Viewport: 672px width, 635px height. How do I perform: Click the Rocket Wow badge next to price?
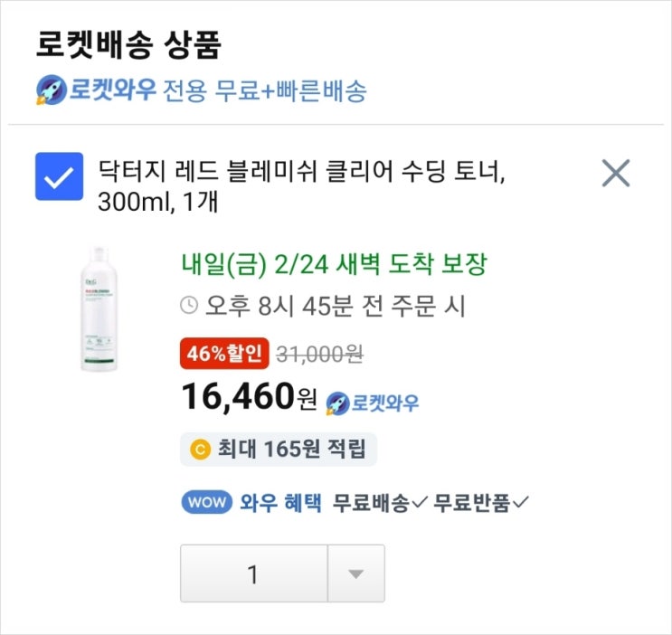(x=373, y=402)
